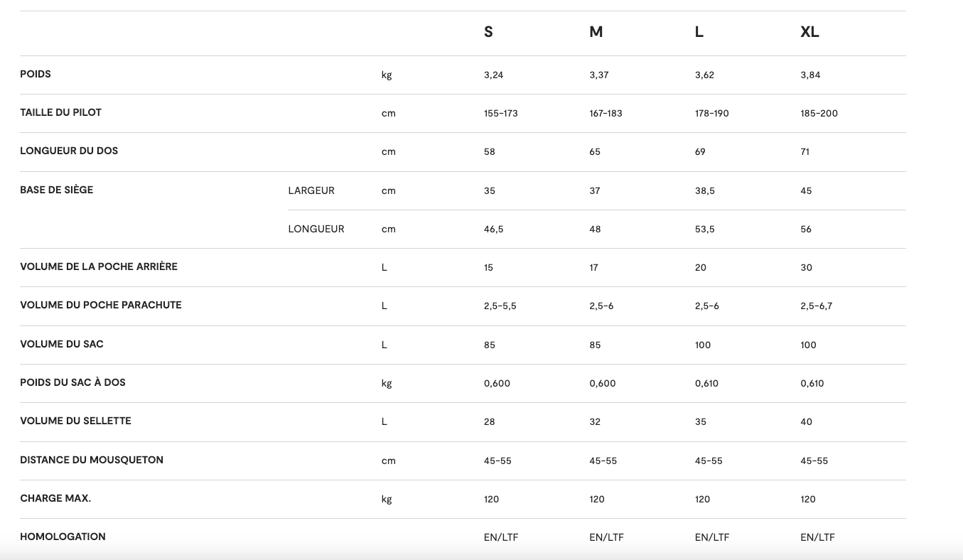Click the LONGUEUR DU DOS row label
This screenshot has height=560, width=963.
(x=69, y=151)
